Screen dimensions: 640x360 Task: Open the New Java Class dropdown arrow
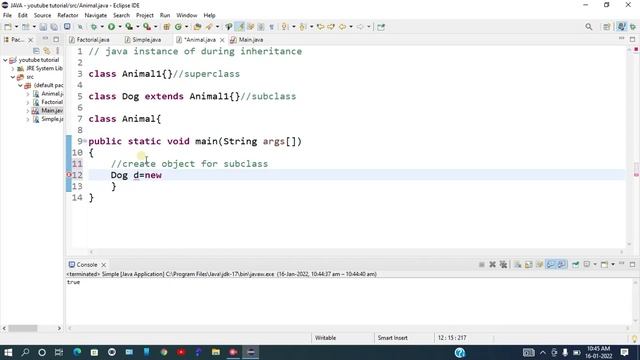[187, 27]
